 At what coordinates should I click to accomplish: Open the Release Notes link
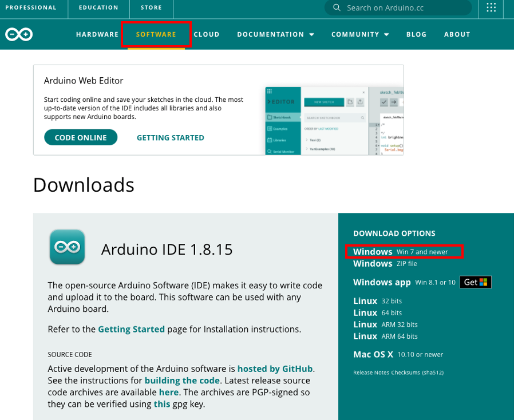(x=371, y=373)
